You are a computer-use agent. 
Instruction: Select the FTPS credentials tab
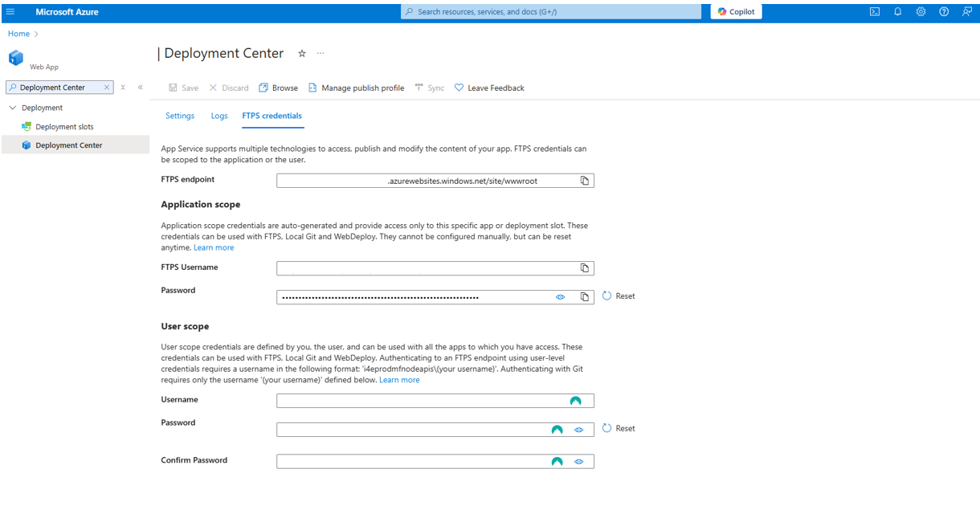272,116
